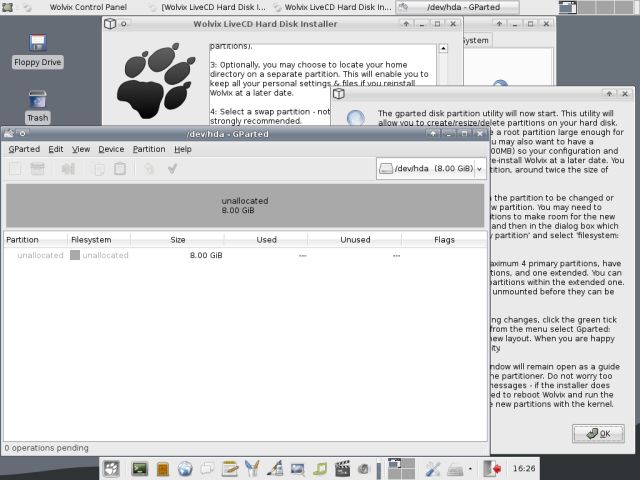The width and height of the screenshot is (640, 480).
Task: Open the image viewer panel icon
Action: [x=298, y=469]
